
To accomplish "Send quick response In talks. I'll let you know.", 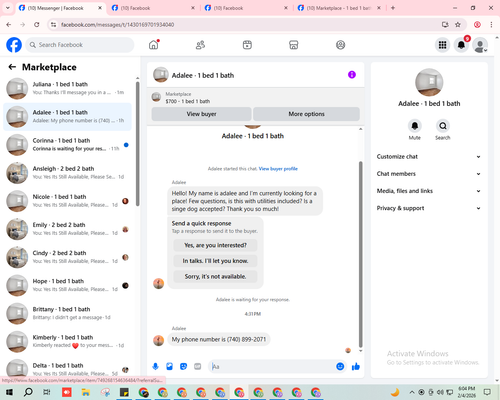I will pyautogui.click(x=215, y=261).
